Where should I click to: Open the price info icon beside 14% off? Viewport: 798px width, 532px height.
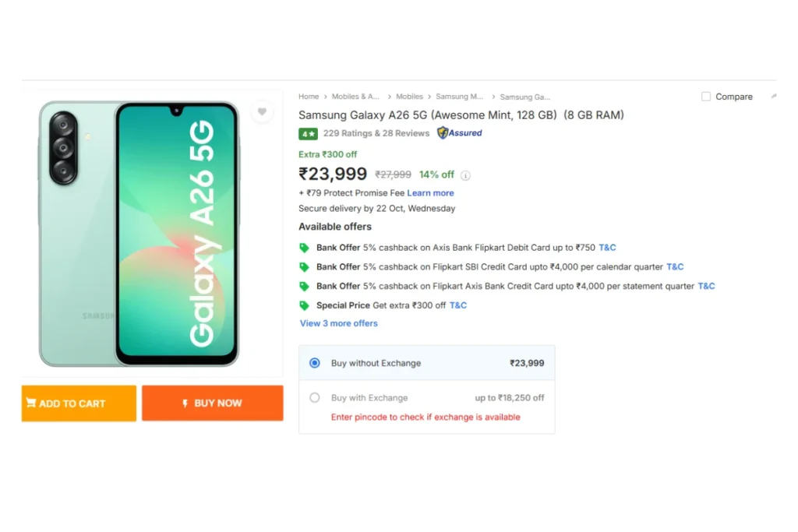pyautogui.click(x=466, y=175)
